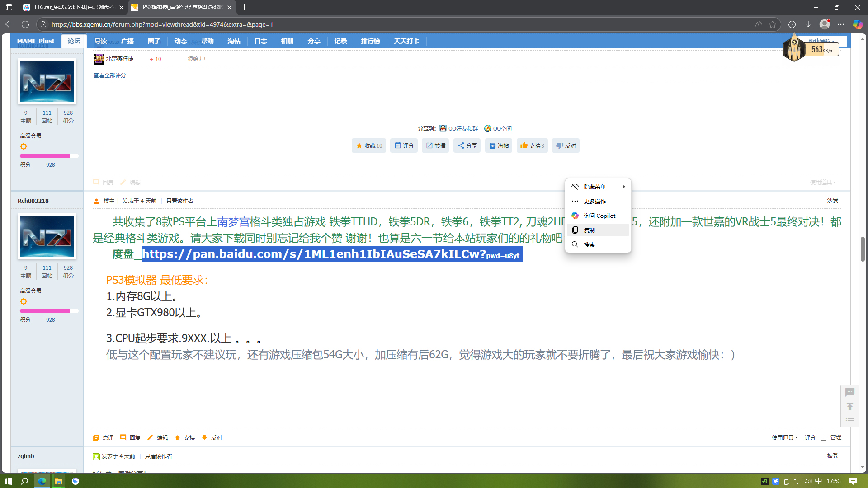
Task: Open the profile avatar in browser toolbar
Action: tap(825, 24)
